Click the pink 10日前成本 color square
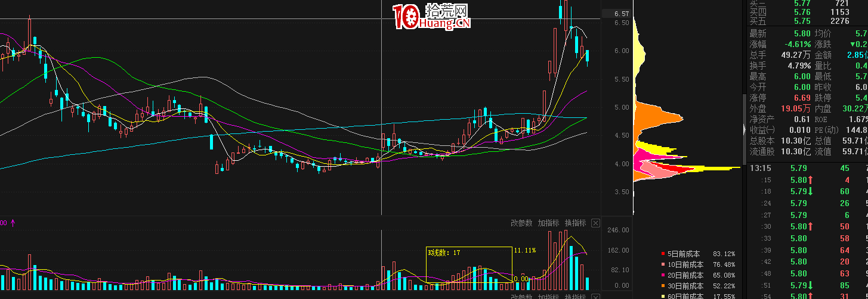The height and width of the screenshot is (299, 868). pyautogui.click(x=662, y=264)
